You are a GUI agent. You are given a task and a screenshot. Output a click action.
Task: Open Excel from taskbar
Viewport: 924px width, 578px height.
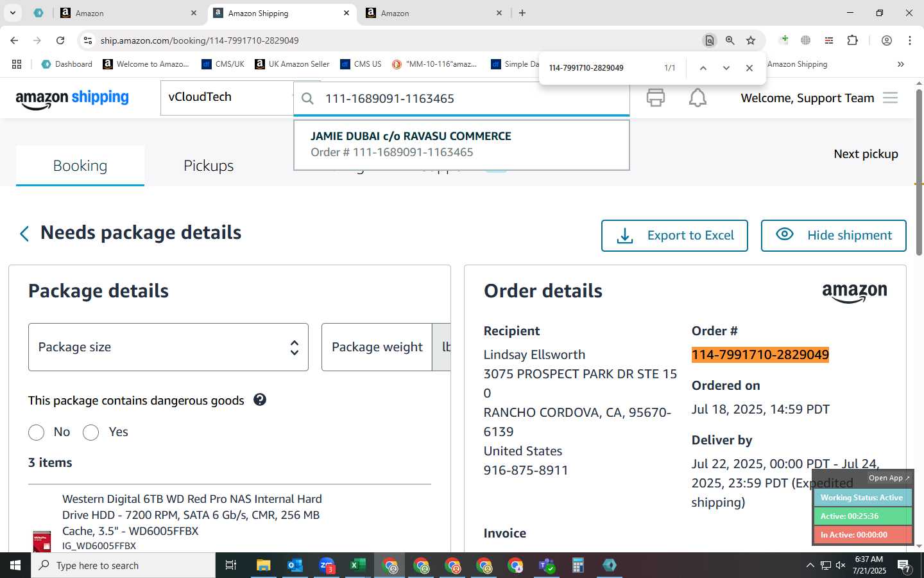pos(358,565)
